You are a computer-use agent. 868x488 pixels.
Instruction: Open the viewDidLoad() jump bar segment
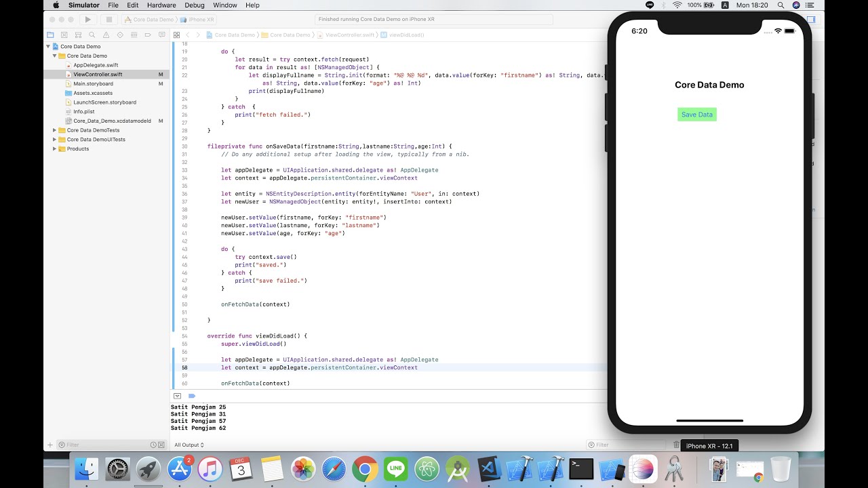pos(402,35)
